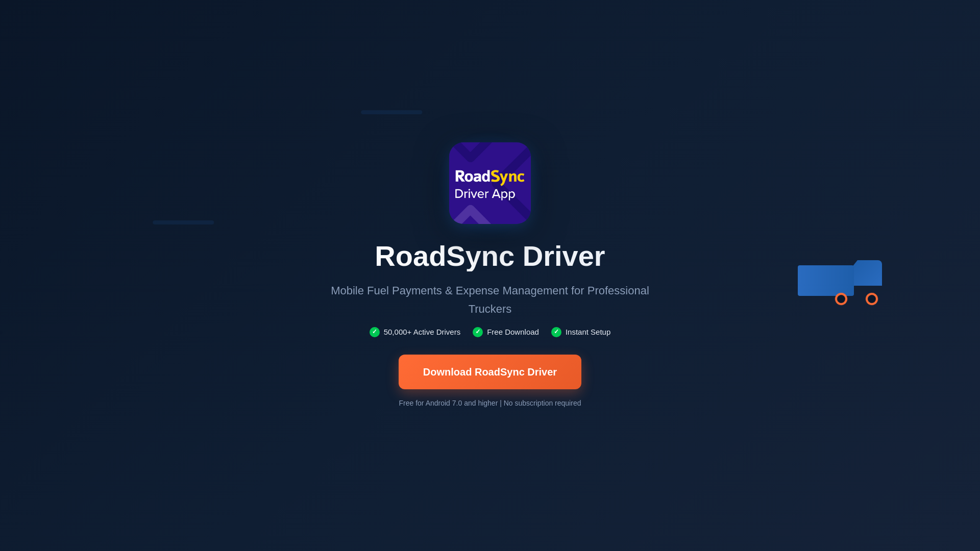Image resolution: width=980 pixels, height=551 pixels.
Task: Click the Mobile Fuel Payments subtitle text
Action: coord(490,299)
